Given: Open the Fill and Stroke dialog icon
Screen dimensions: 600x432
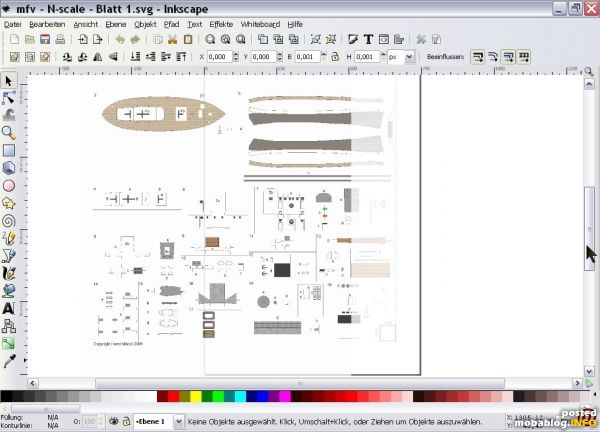Looking at the screenshot, I should (353, 39).
